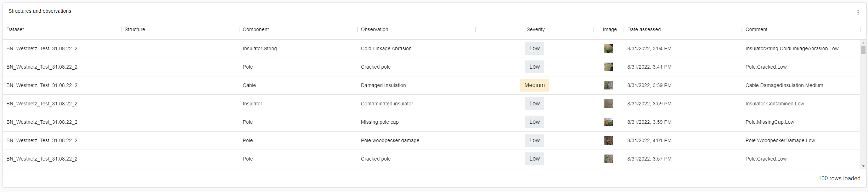
Task: Sort rows by Severity header
Action: pyautogui.click(x=535, y=29)
